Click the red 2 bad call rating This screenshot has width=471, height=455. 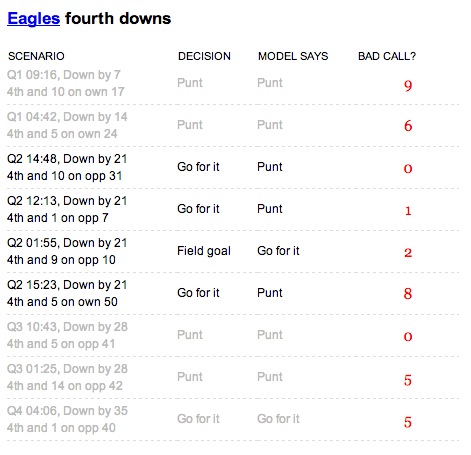[408, 252]
